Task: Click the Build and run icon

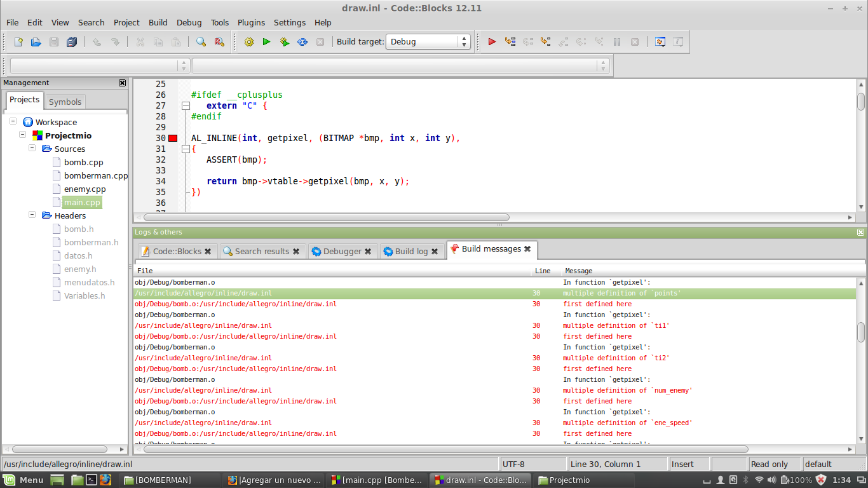Action: pyautogui.click(x=285, y=42)
